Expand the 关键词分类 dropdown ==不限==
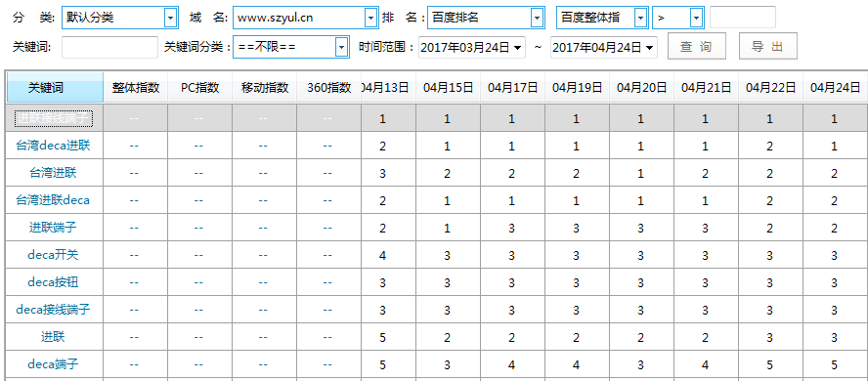The width and height of the screenshot is (868, 381). point(291,47)
